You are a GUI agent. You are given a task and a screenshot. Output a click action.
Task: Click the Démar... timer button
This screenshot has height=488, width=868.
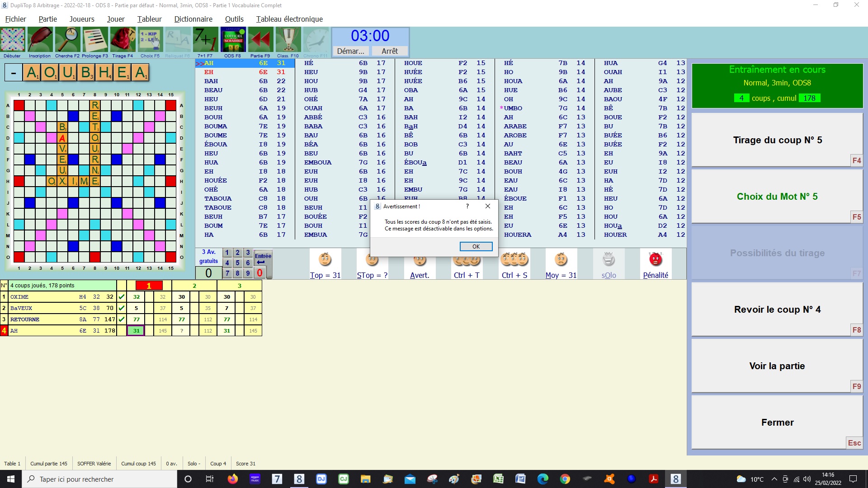[350, 51]
